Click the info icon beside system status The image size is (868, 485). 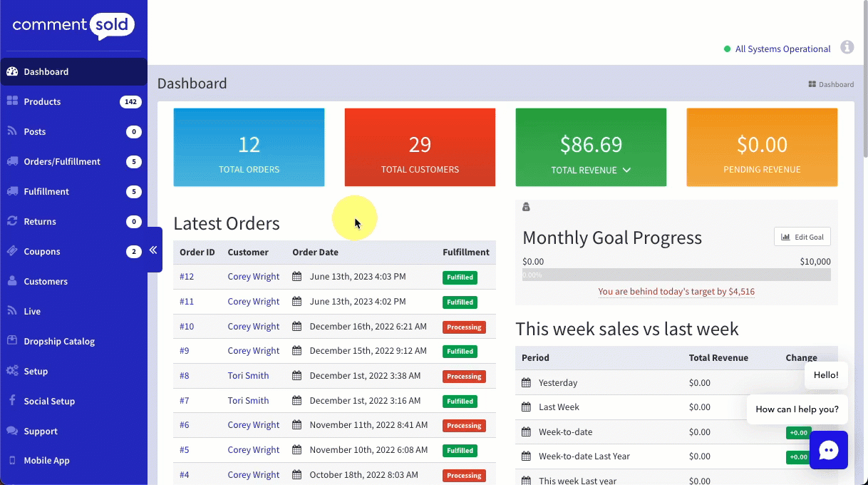pyautogui.click(x=847, y=48)
